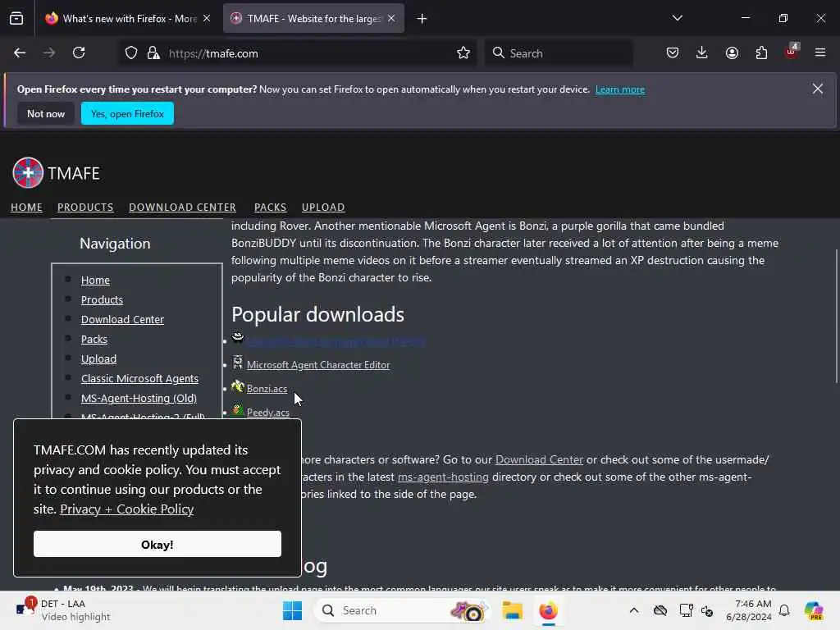
Task: Open a new tab with plus button
Action: (x=422, y=19)
